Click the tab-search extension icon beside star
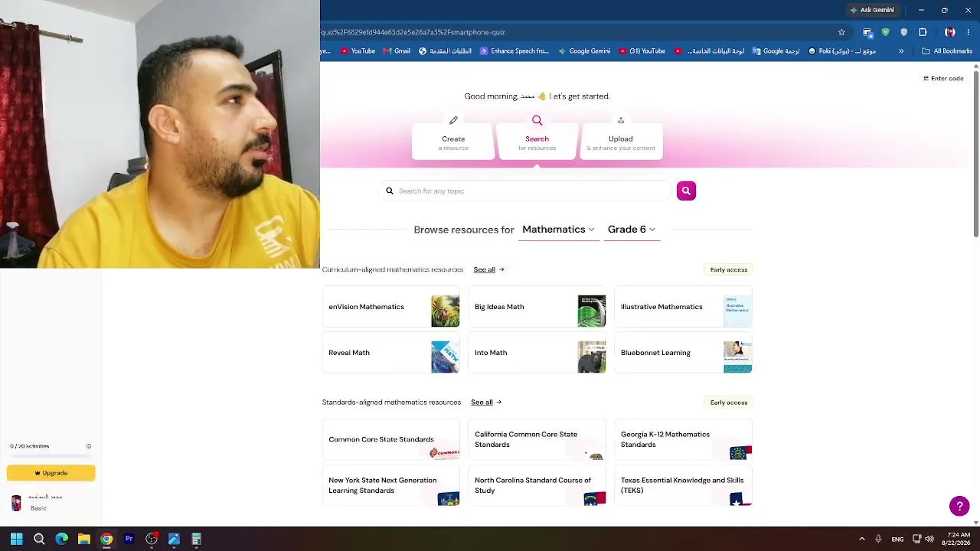Viewport: 980px width, 551px height. coord(867,32)
